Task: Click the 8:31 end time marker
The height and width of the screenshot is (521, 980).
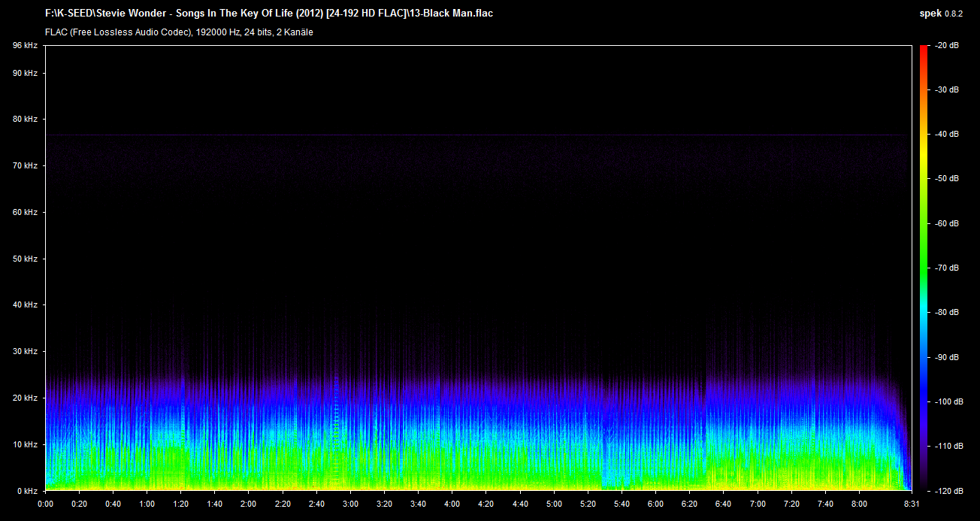Action: pos(910,504)
